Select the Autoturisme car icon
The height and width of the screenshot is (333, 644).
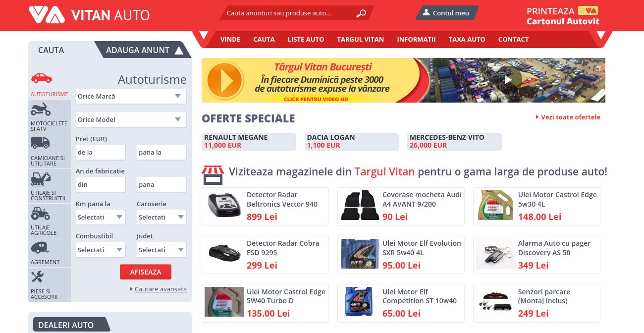pos(42,78)
